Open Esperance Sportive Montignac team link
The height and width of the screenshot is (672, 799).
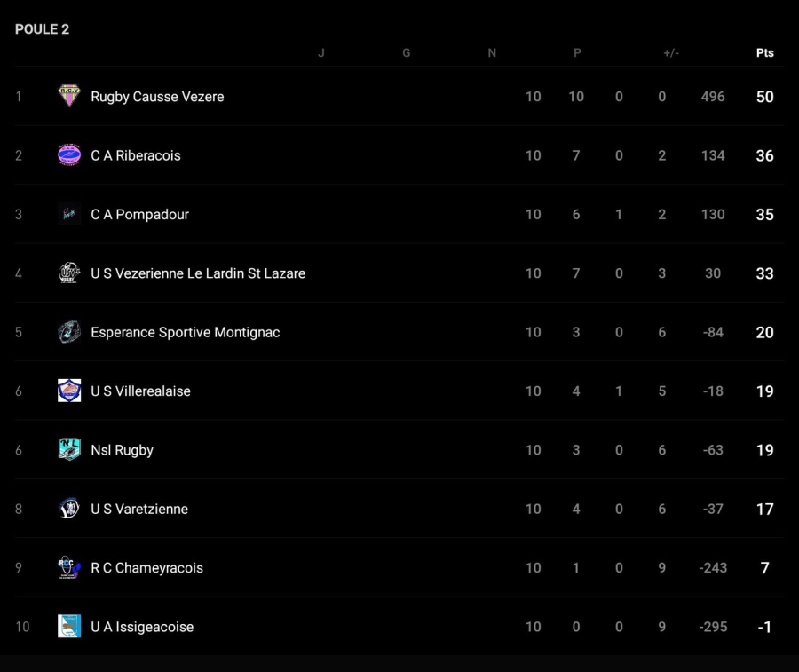(185, 332)
